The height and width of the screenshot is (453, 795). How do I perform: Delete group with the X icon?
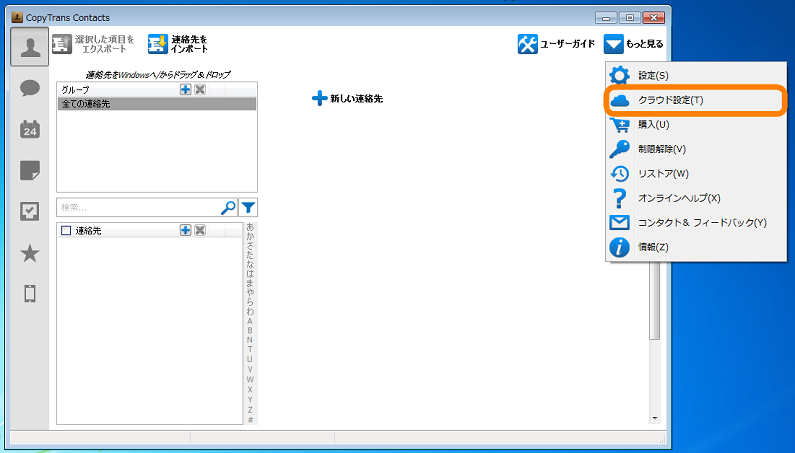200,89
